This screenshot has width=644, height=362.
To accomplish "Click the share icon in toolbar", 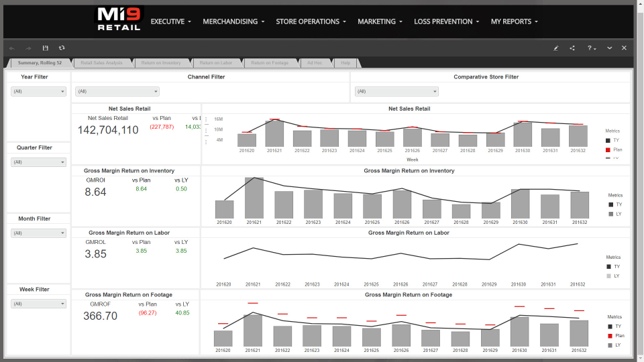I will point(572,48).
